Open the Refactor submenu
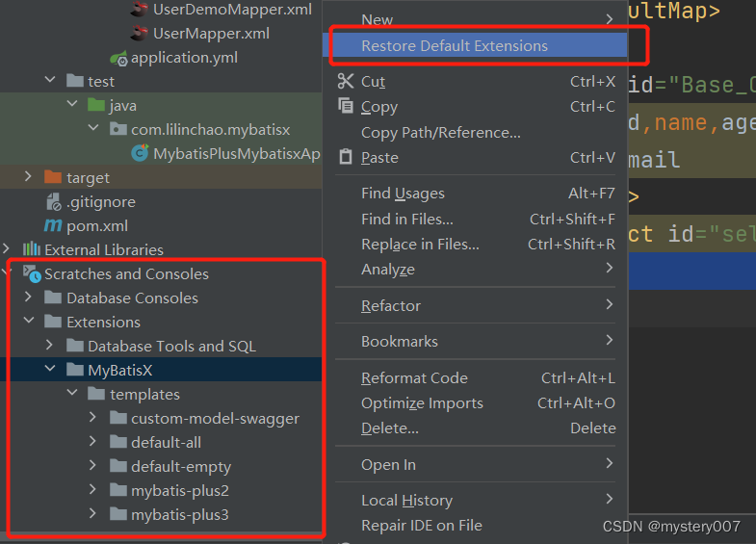This screenshot has width=756, height=544. point(475,306)
